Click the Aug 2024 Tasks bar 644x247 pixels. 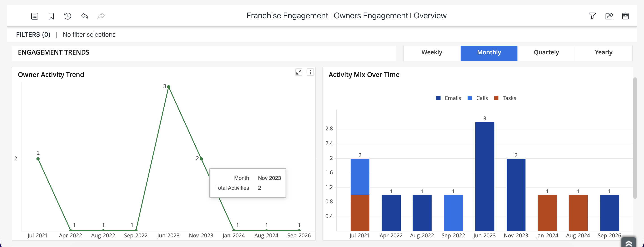click(578, 213)
